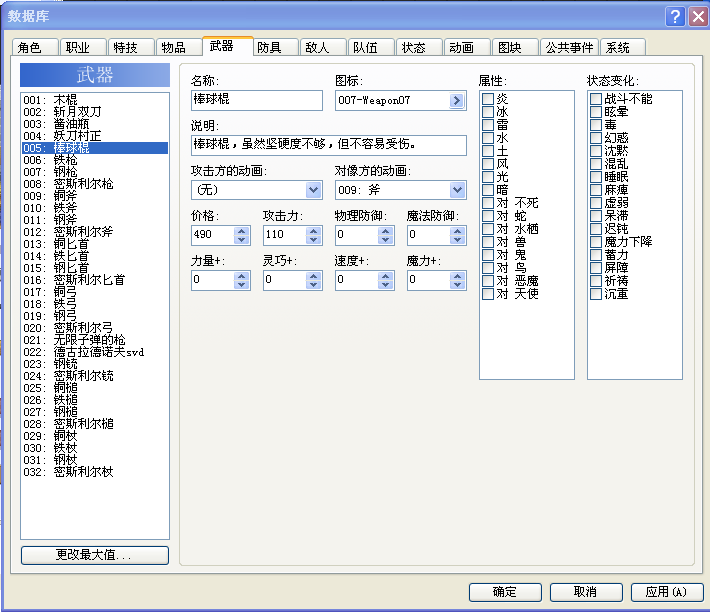Image resolution: width=710 pixels, height=612 pixels.
Task: Enable 战斗不能 state change checkbox
Action: (596, 99)
